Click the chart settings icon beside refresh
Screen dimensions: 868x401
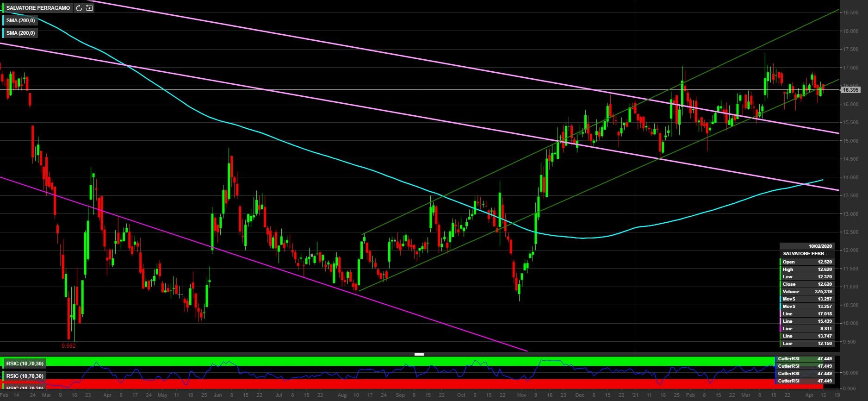click(x=89, y=8)
